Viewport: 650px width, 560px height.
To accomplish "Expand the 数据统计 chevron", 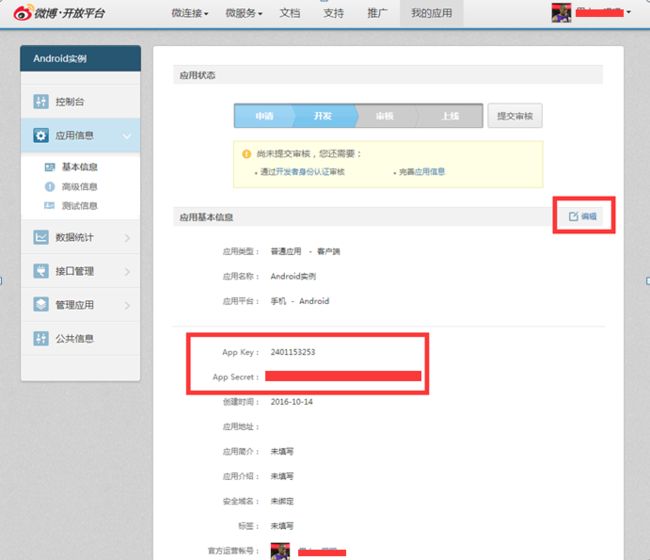I will coord(127,238).
